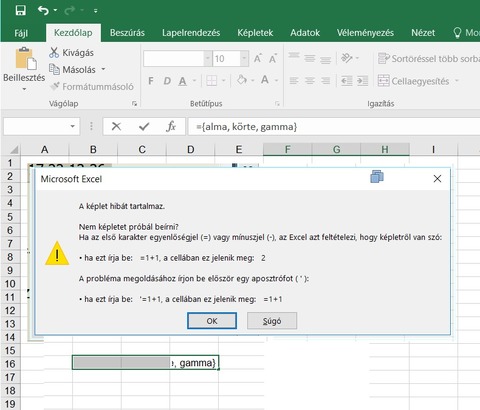Click the text orientation icon
Screen dimensions: 480x410
pos(347,58)
